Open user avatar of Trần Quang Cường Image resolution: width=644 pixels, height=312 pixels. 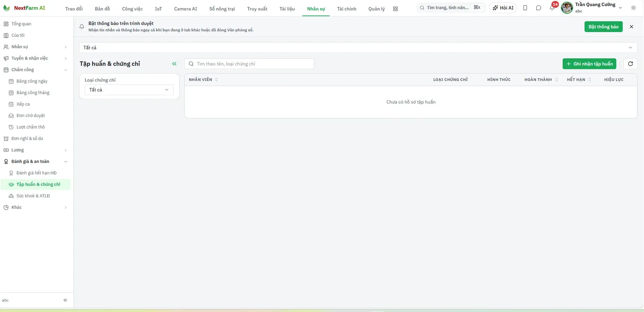(x=567, y=8)
